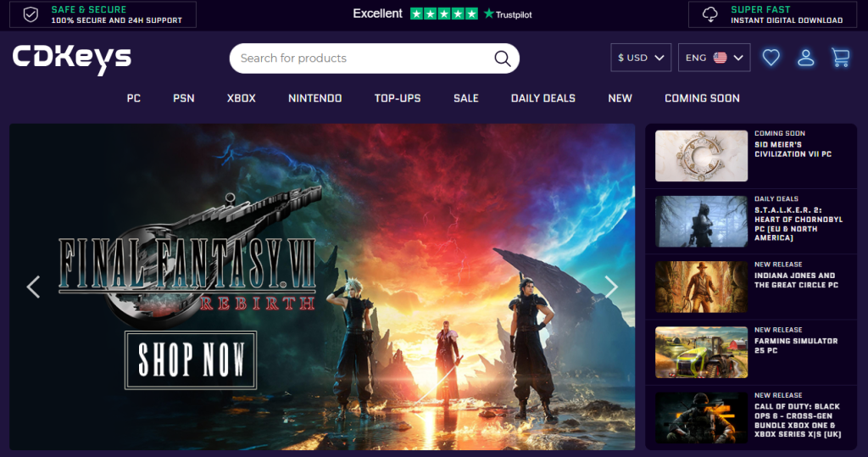Viewport: 868px width, 457px height.
Task: Go to the NEW page
Action: point(620,98)
